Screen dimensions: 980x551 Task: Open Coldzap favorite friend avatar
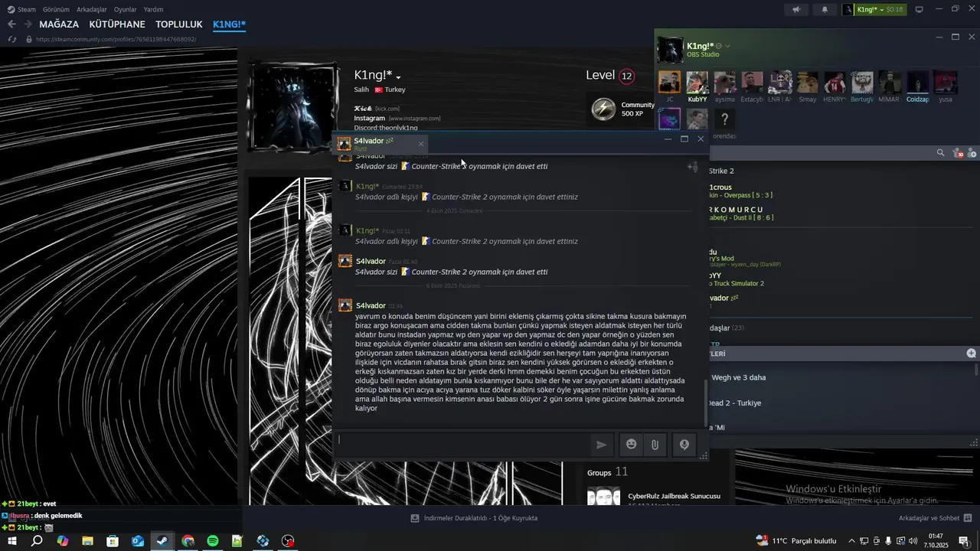pos(917,83)
